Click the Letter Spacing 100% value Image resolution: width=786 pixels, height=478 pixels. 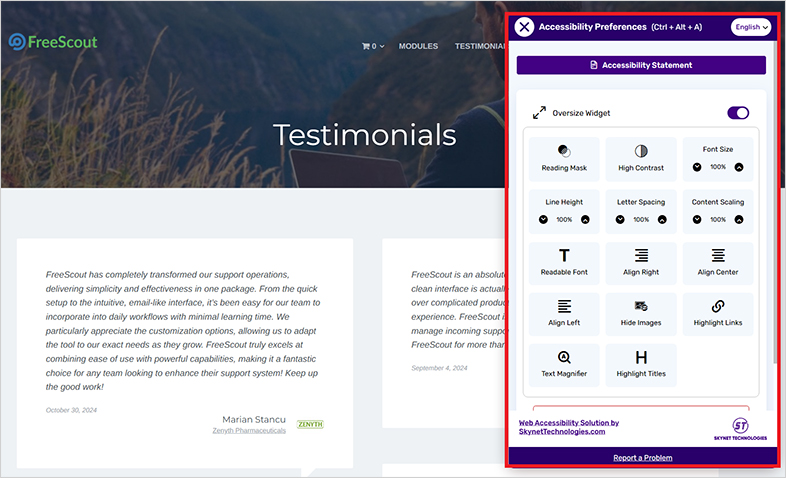[641, 219]
